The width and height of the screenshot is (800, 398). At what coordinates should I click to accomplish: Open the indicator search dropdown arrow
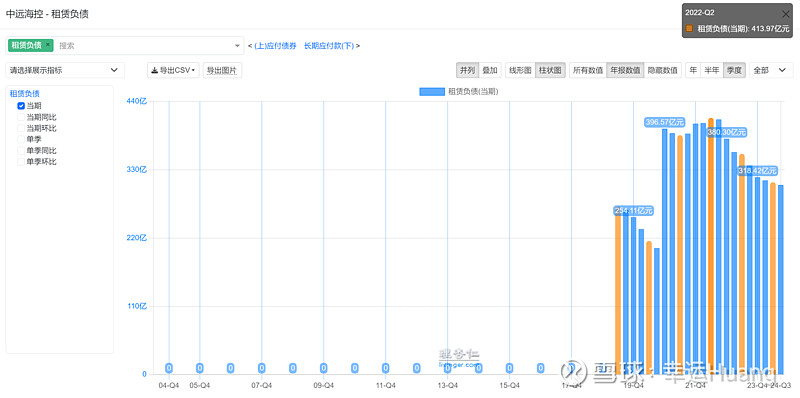[x=237, y=45]
